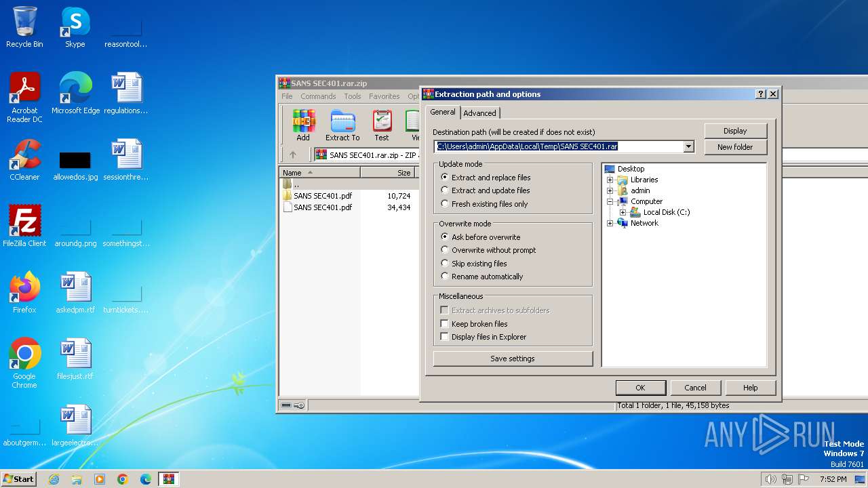The height and width of the screenshot is (488, 868).
Task: Expand the Libraries tree node
Action: pos(610,180)
